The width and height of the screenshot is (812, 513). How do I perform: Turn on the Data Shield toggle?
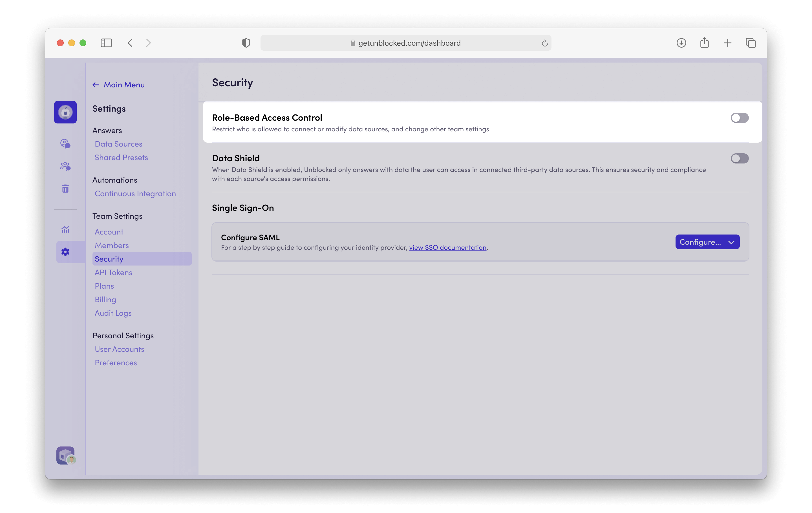coord(740,158)
